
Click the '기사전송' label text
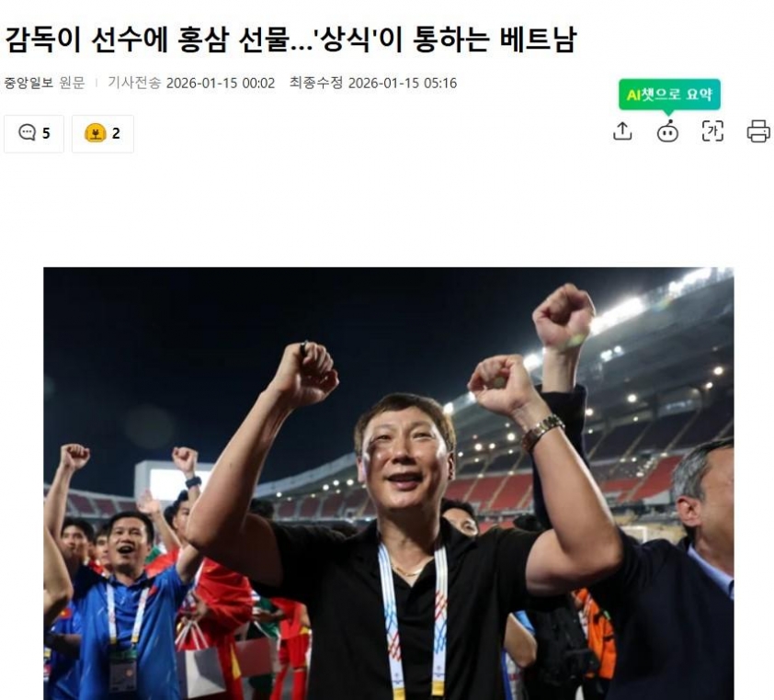pyautogui.click(x=134, y=83)
